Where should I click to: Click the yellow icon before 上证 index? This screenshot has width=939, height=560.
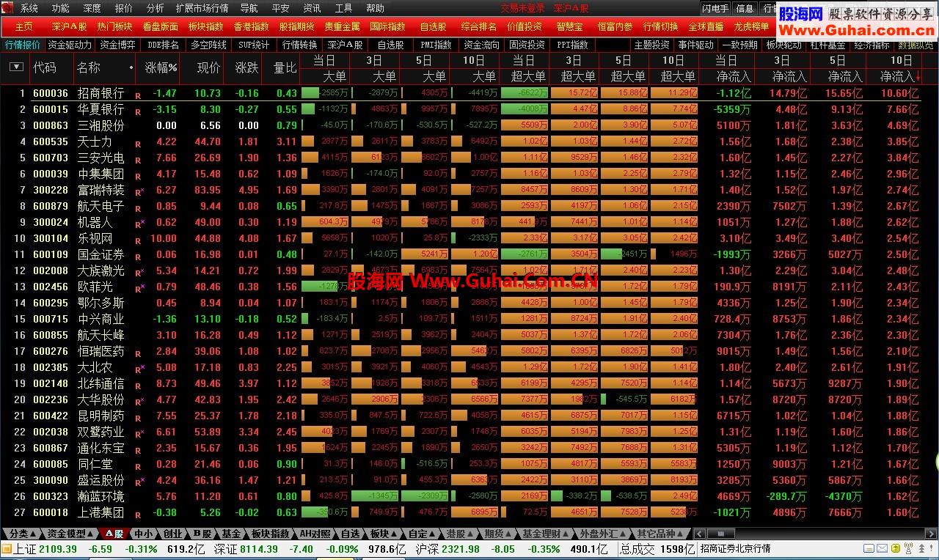click(x=6, y=549)
